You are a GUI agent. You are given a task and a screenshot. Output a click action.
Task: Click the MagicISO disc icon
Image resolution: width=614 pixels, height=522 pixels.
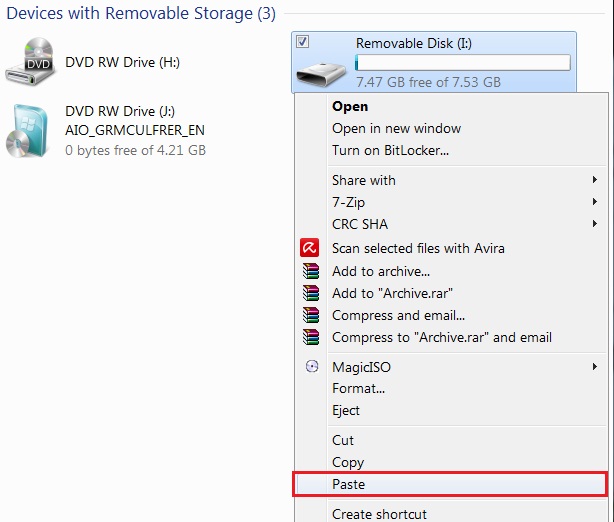pyautogui.click(x=312, y=367)
